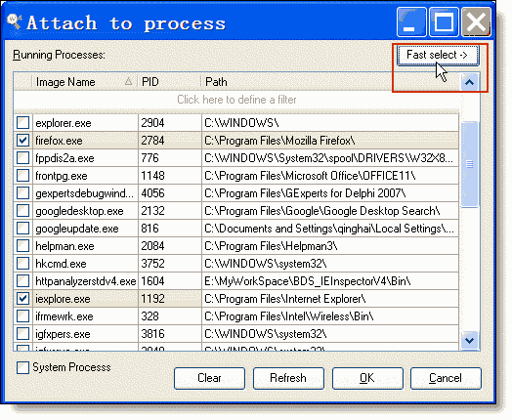Select the firefox.exe image name

coord(59,141)
